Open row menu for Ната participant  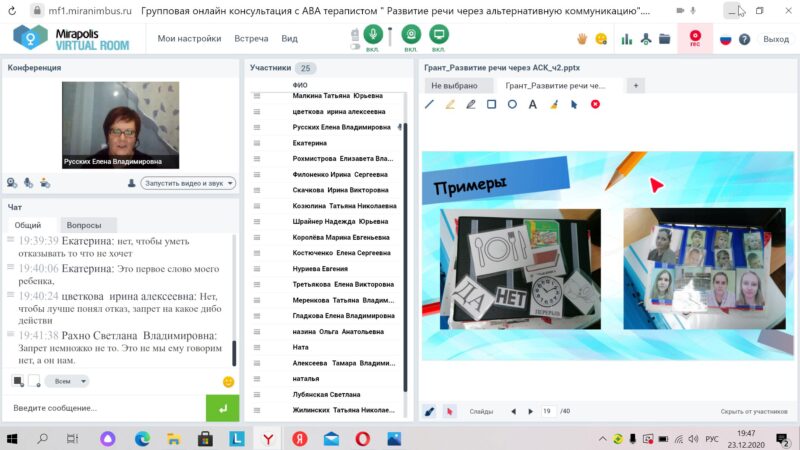[x=257, y=347]
